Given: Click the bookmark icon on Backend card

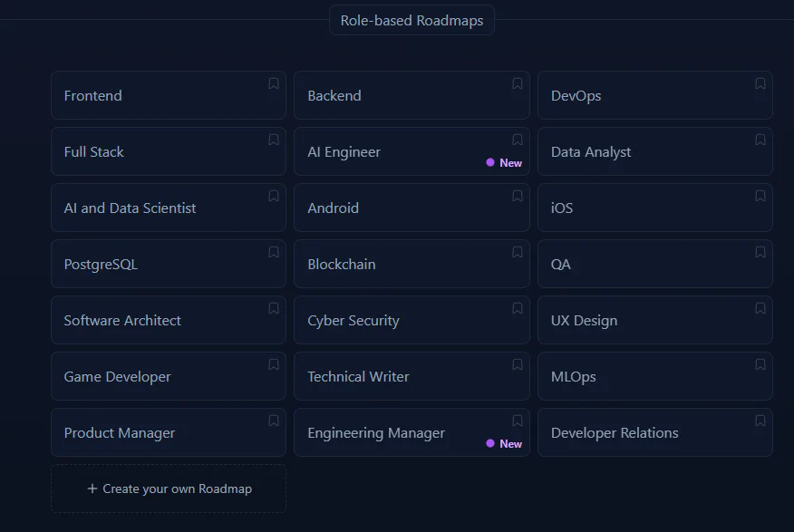Looking at the screenshot, I should (x=518, y=83).
